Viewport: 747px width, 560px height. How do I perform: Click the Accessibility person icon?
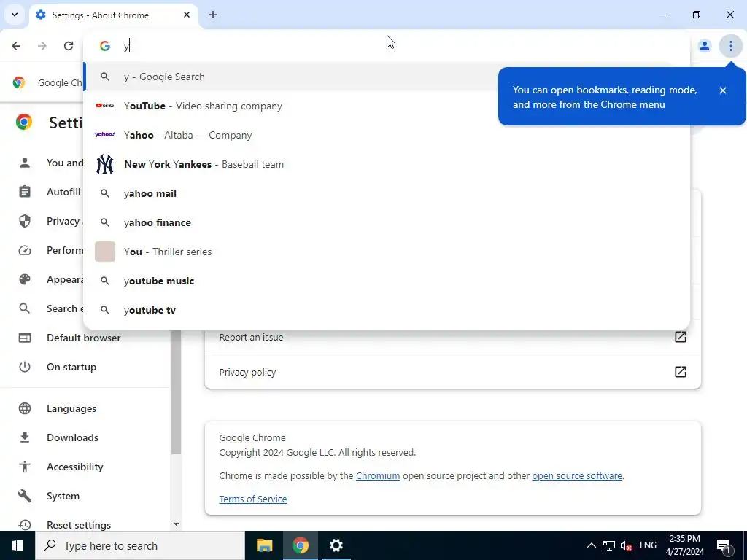point(25,467)
